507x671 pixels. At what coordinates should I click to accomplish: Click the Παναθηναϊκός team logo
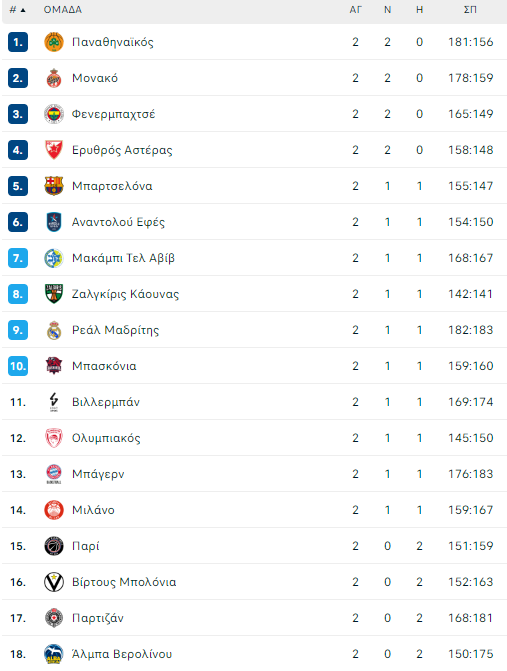54,42
